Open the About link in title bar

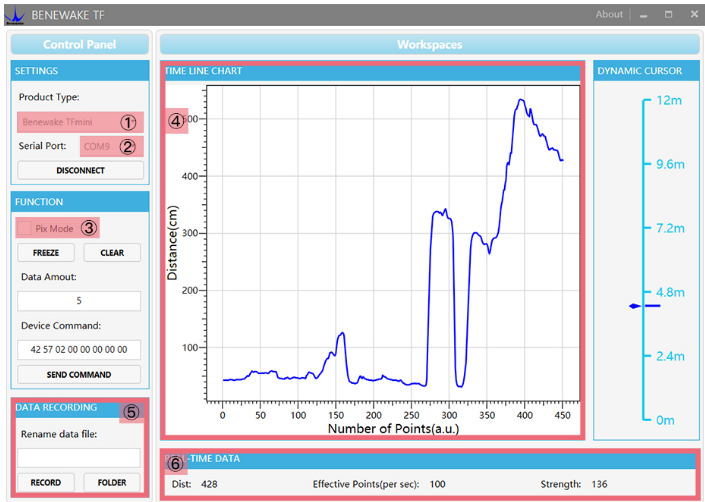point(609,14)
